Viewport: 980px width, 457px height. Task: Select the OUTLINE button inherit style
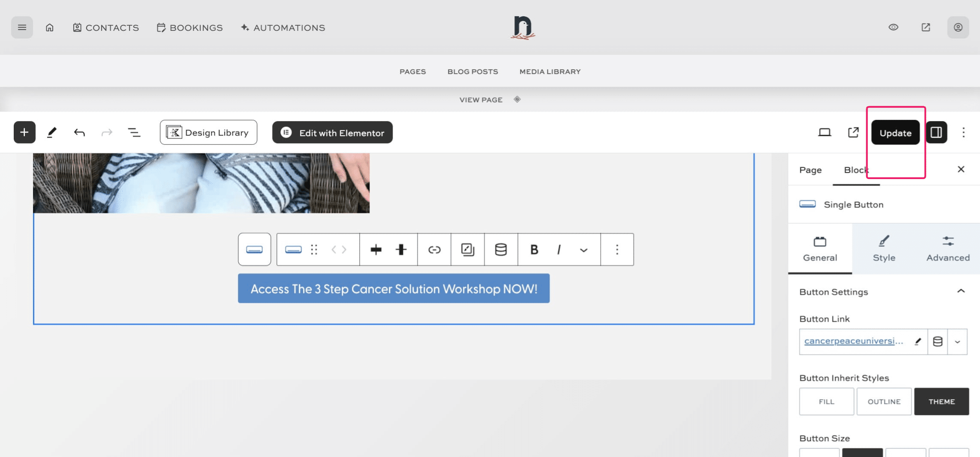(884, 401)
